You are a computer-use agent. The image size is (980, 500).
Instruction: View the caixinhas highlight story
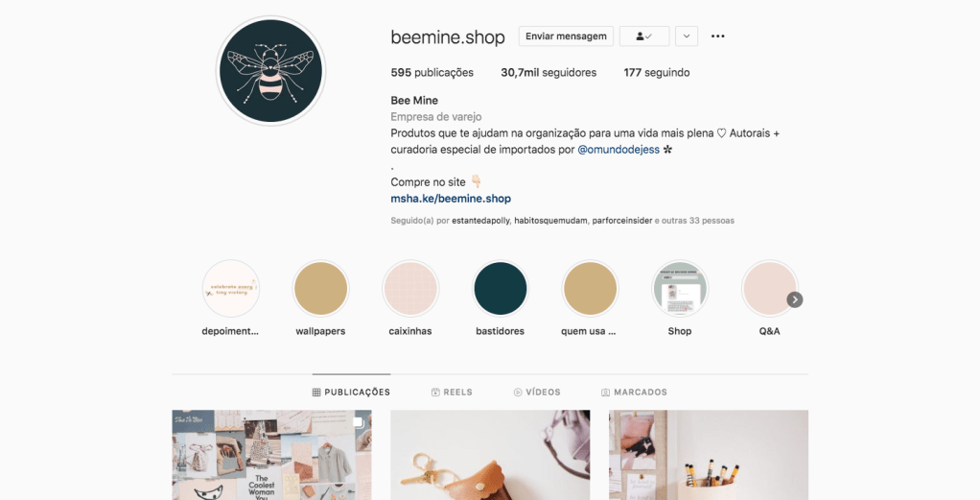[x=410, y=289]
